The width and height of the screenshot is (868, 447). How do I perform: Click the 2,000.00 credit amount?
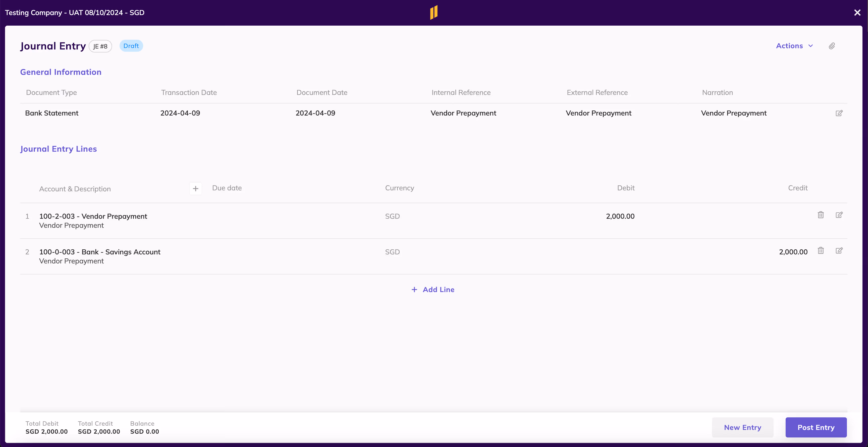(793, 252)
